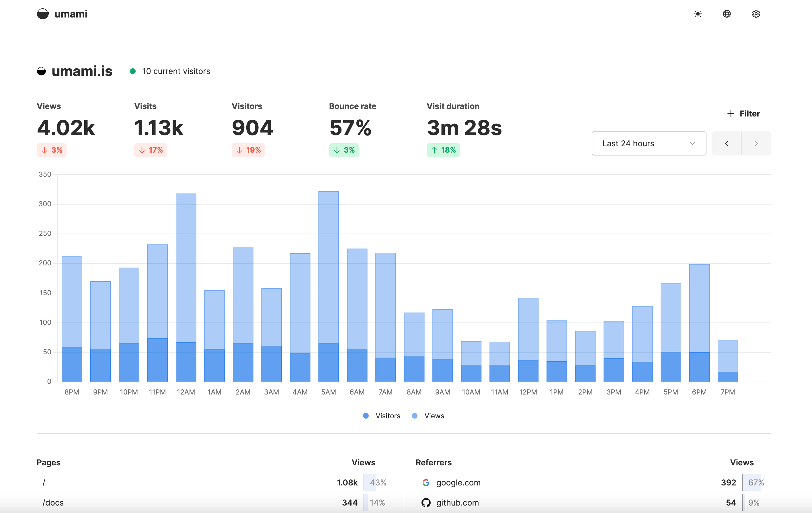Viewport: 812px width, 513px height.
Task: Click the 67% share for google.com
Action: pyautogui.click(x=756, y=483)
